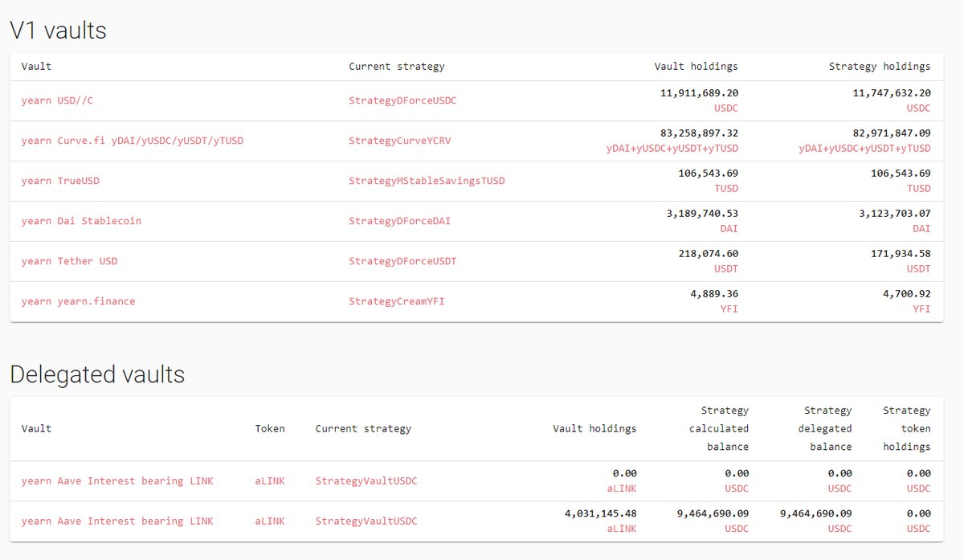Click the Token column header in Delegated vaults
Image resolution: width=964 pixels, height=560 pixels.
(270, 428)
